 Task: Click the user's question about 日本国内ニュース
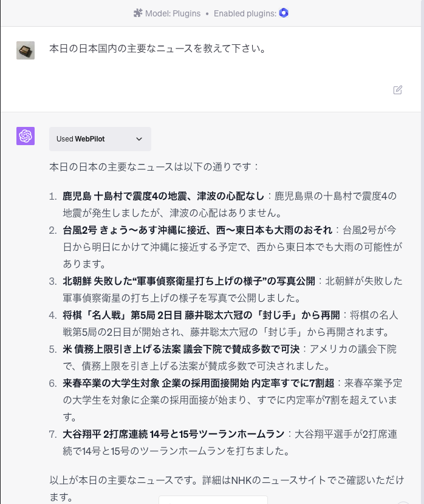click(x=157, y=49)
